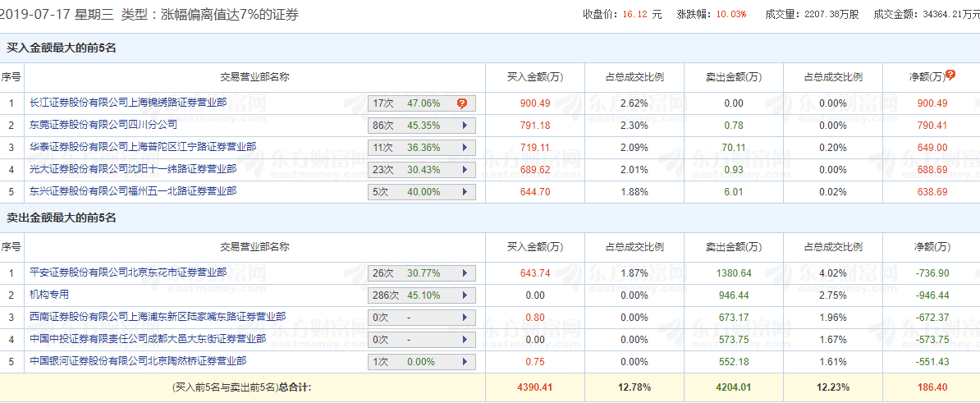
Task: Open 东兴证券福州五一北路证券营业部 link
Action: coord(133,192)
